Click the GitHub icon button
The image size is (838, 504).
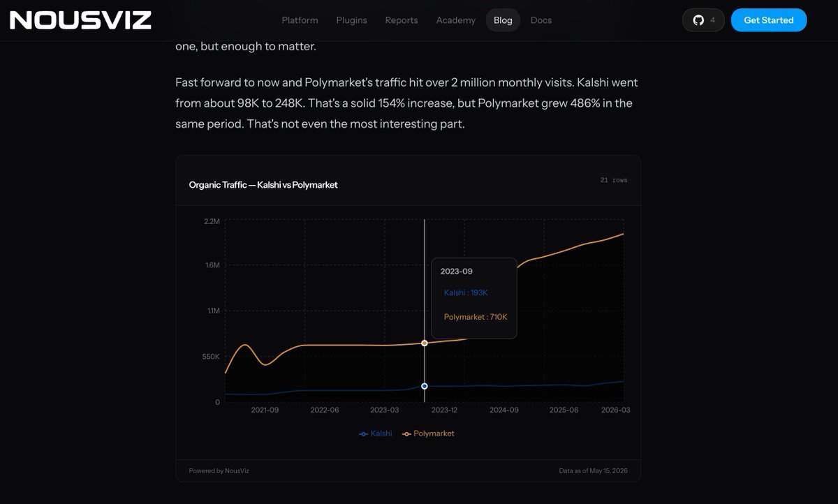[x=698, y=20]
